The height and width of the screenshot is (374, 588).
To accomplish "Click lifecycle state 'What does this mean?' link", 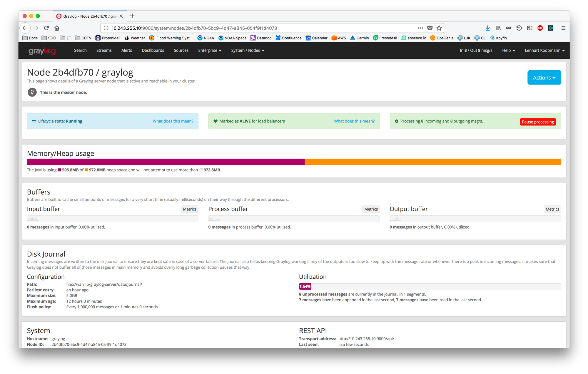I will pyautogui.click(x=173, y=121).
